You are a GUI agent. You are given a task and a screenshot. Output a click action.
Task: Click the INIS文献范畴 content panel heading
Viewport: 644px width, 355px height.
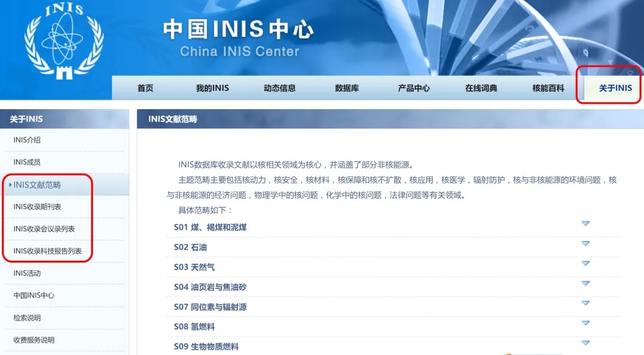172,119
